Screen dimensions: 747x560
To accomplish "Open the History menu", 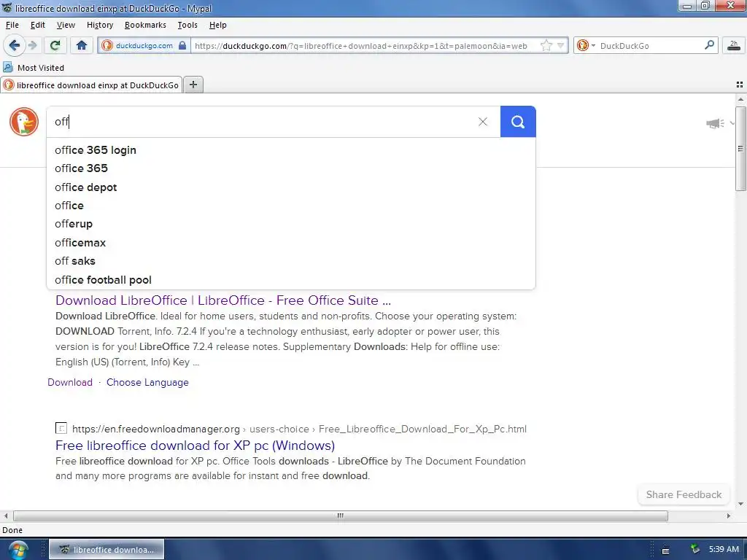I will pyautogui.click(x=99, y=25).
